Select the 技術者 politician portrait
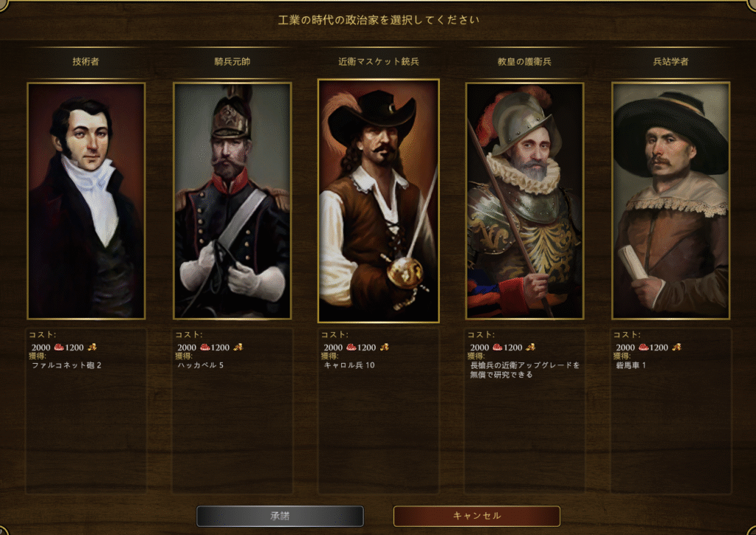 coord(86,201)
